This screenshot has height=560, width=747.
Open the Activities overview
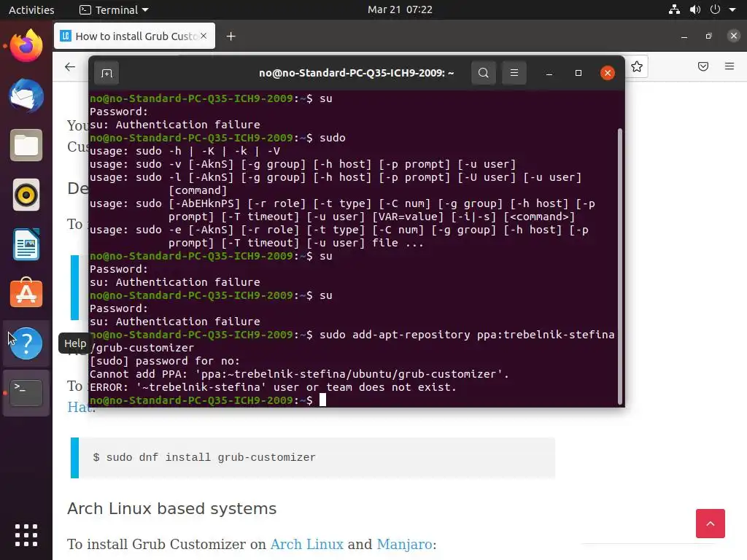(31, 9)
